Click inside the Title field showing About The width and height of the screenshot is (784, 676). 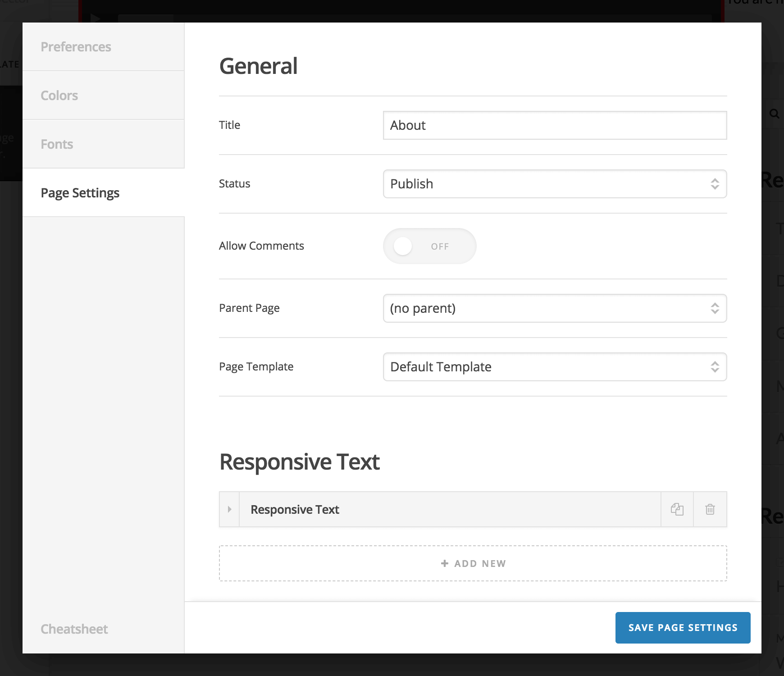tap(554, 125)
